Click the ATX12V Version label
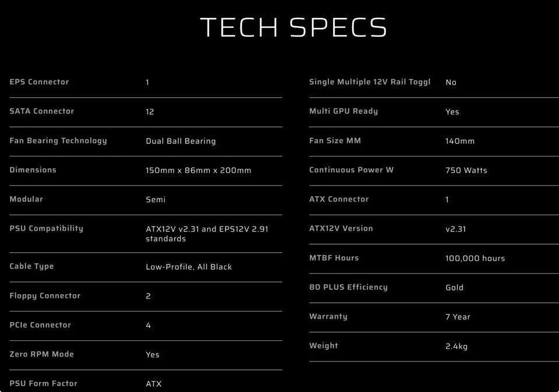Screen dimensions: 559x392 click(x=341, y=228)
